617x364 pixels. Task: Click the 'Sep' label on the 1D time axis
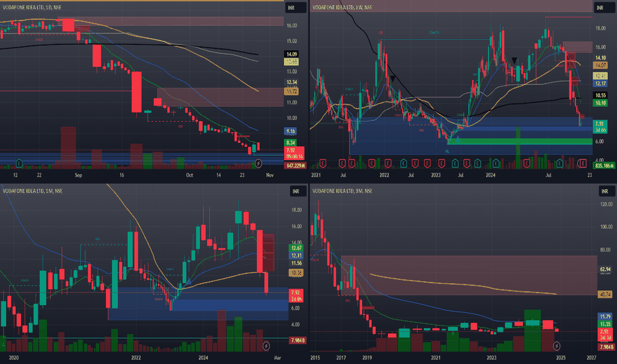tap(78, 175)
